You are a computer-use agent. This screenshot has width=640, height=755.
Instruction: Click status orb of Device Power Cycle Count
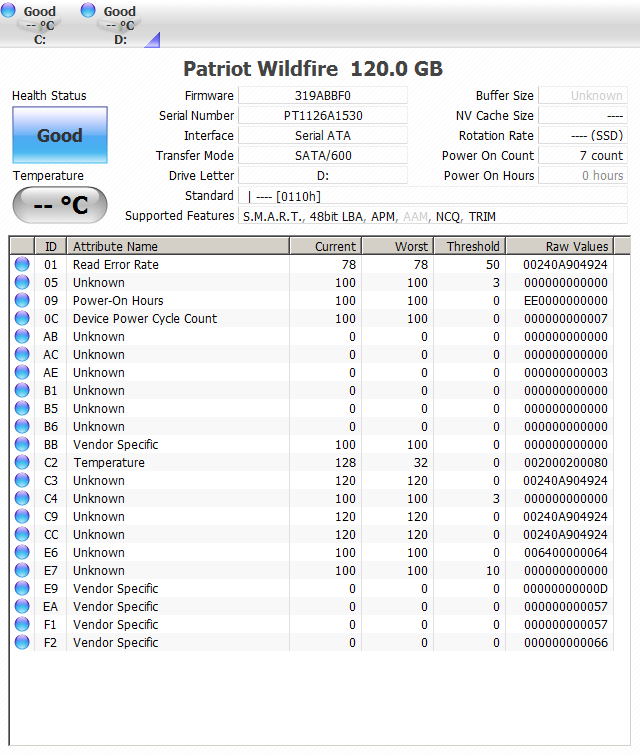pyautogui.click(x=22, y=319)
